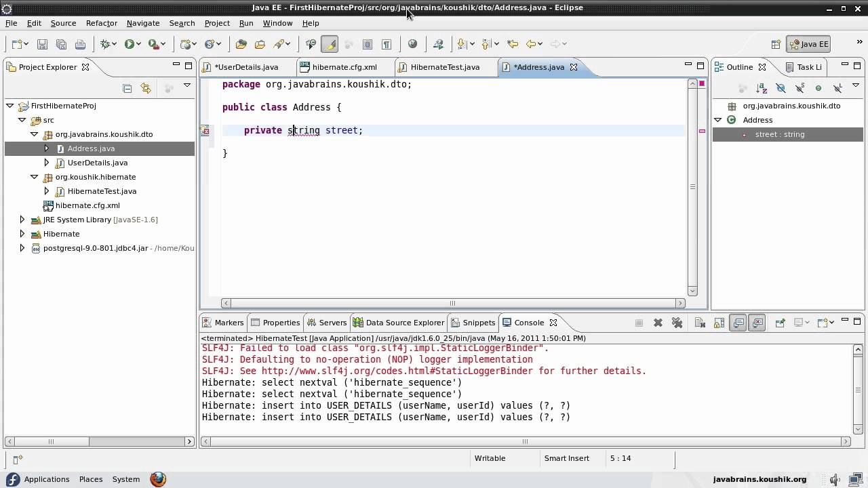Viewport: 868px width, 488px height.
Task: Clear Console document icon
Action: tap(701, 323)
